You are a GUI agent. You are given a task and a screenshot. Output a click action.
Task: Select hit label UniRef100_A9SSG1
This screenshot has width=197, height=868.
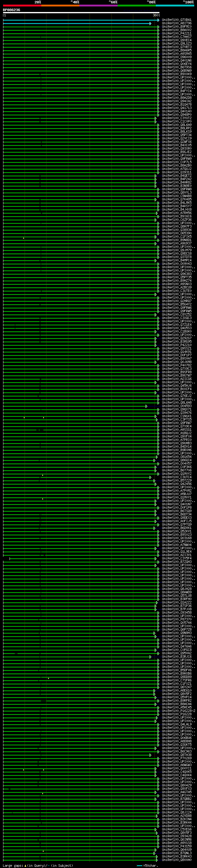click(x=177, y=430)
